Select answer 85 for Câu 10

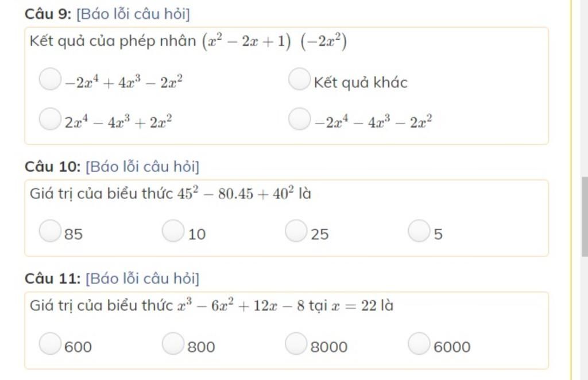pos(50,231)
